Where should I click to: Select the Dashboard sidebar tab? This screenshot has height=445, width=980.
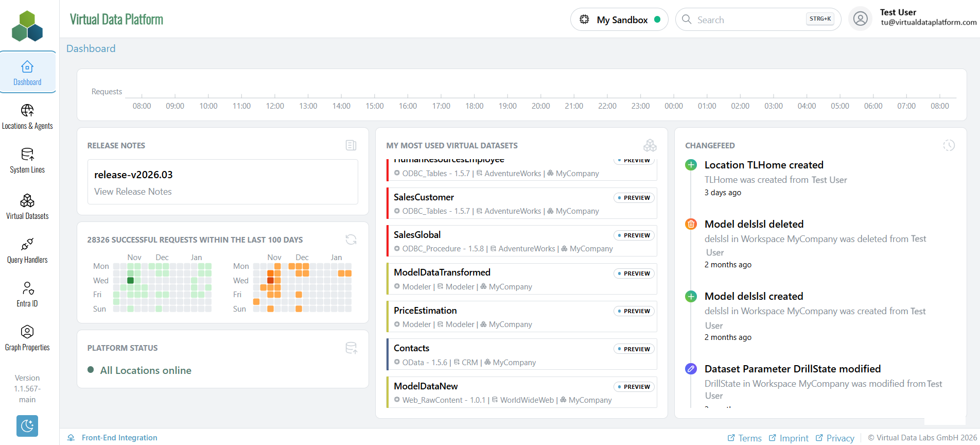(27, 73)
